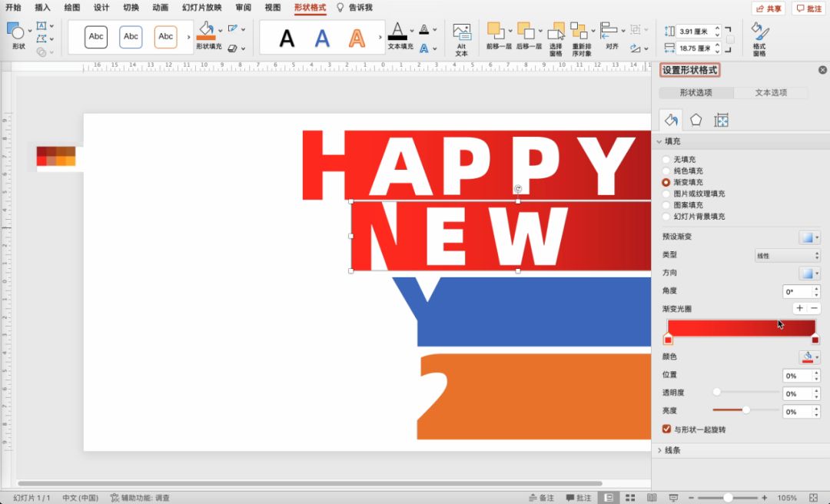The image size is (830, 504).
Task: Toggle 与形状一起旋转 checkbox
Action: [x=666, y=429]
